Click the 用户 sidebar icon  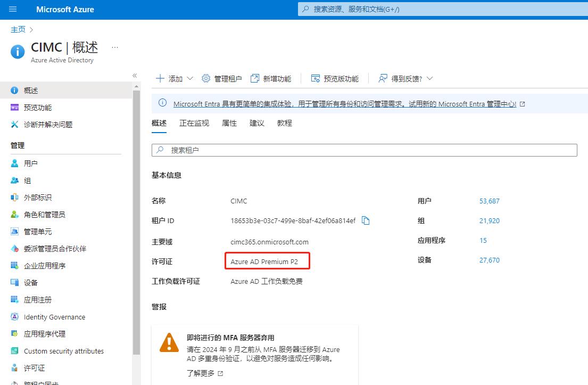coord(14,163)
